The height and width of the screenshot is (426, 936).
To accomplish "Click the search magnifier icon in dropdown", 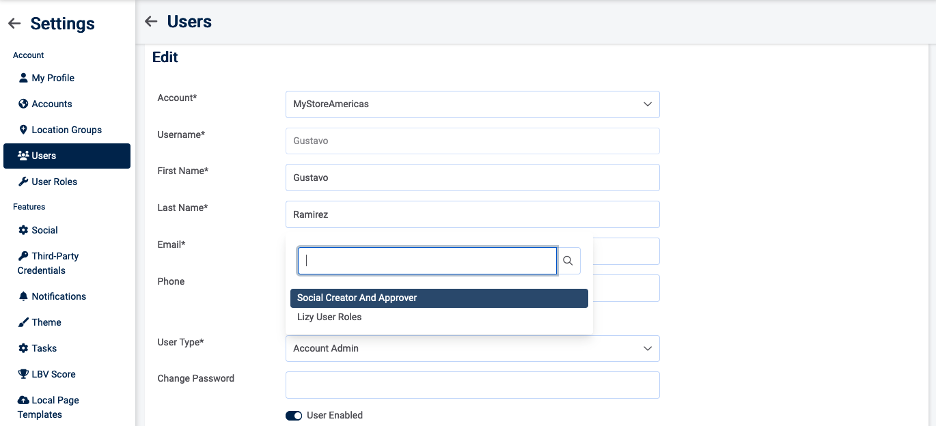I will point(568,261).
